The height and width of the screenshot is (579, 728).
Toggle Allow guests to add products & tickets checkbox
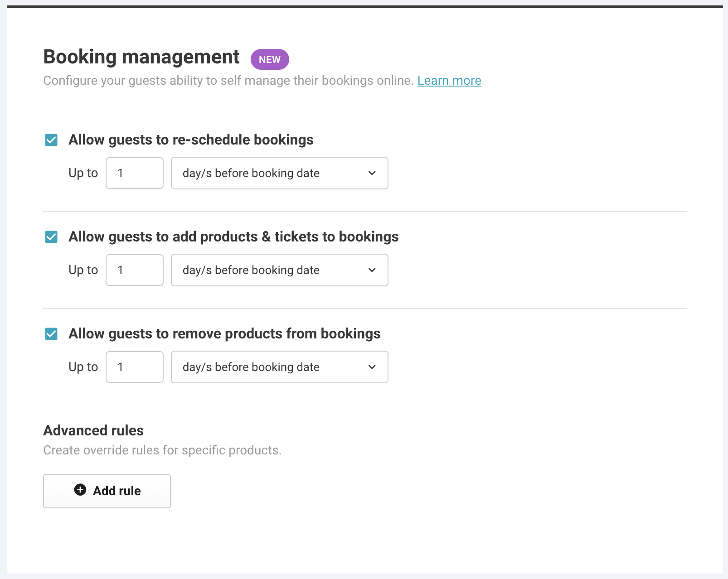click(51, 237)
